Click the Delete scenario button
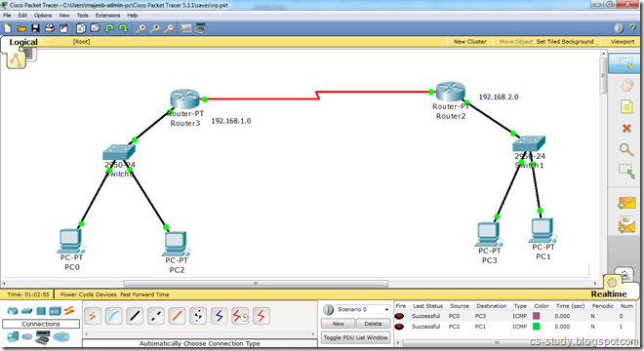The width and height of the screenshot is (644, 351). point(373,324)
